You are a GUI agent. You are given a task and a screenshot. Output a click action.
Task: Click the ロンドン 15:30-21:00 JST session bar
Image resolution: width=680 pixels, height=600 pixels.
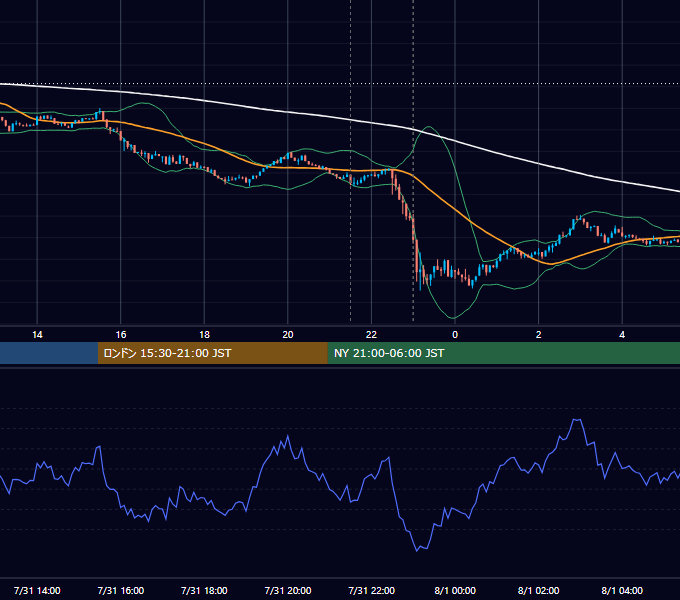point(212,353)
